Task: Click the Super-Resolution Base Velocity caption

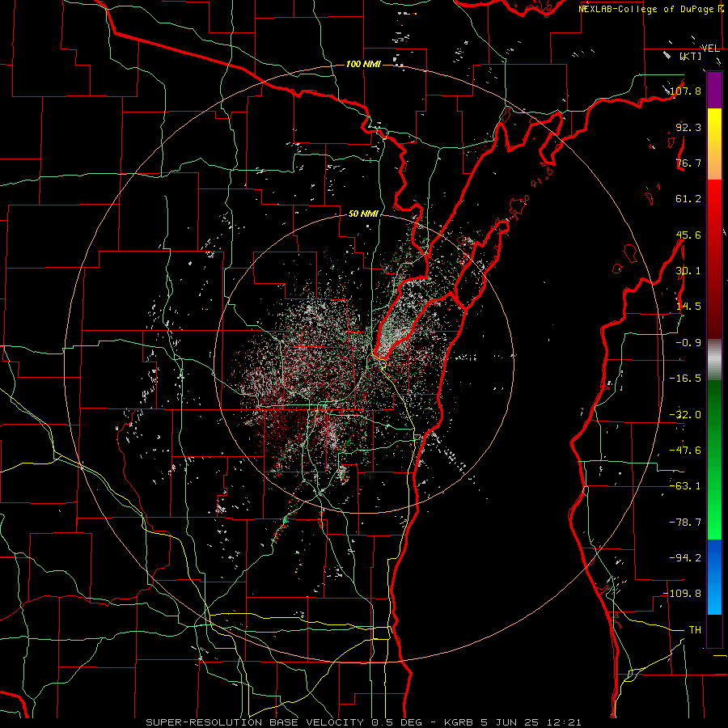Action: 363,722
